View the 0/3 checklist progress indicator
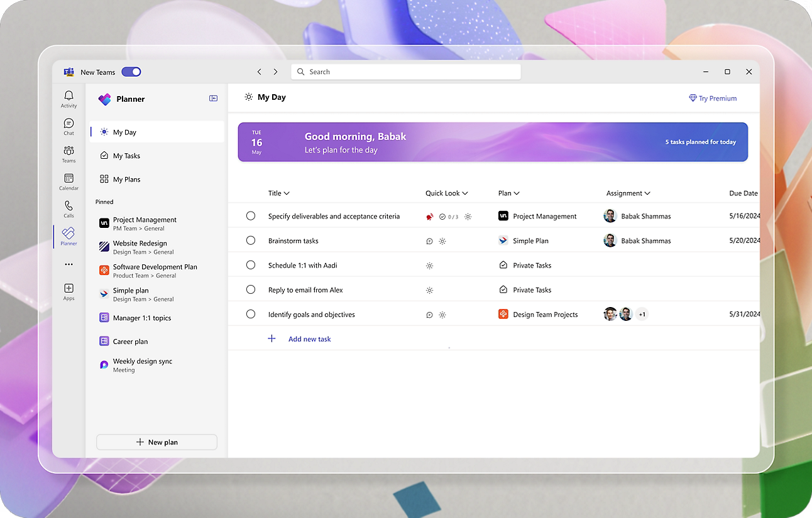This screenshot has height=518, width=812. [x=450, y=216]
